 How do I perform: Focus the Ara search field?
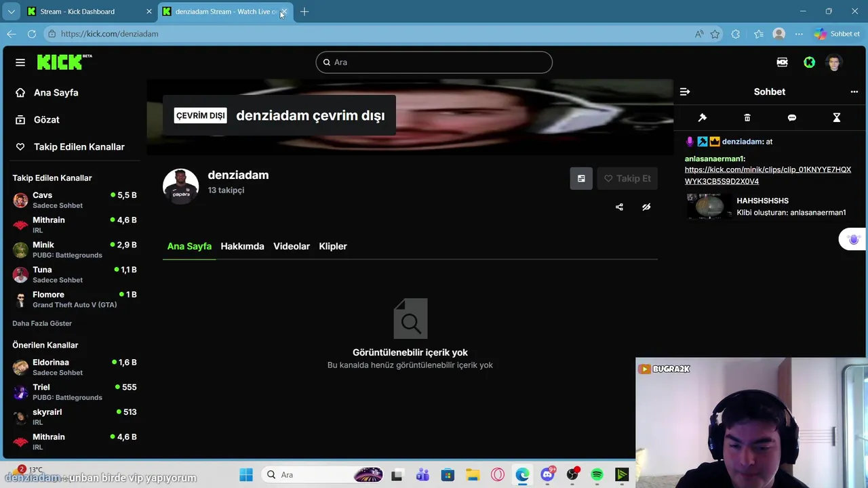434,62
